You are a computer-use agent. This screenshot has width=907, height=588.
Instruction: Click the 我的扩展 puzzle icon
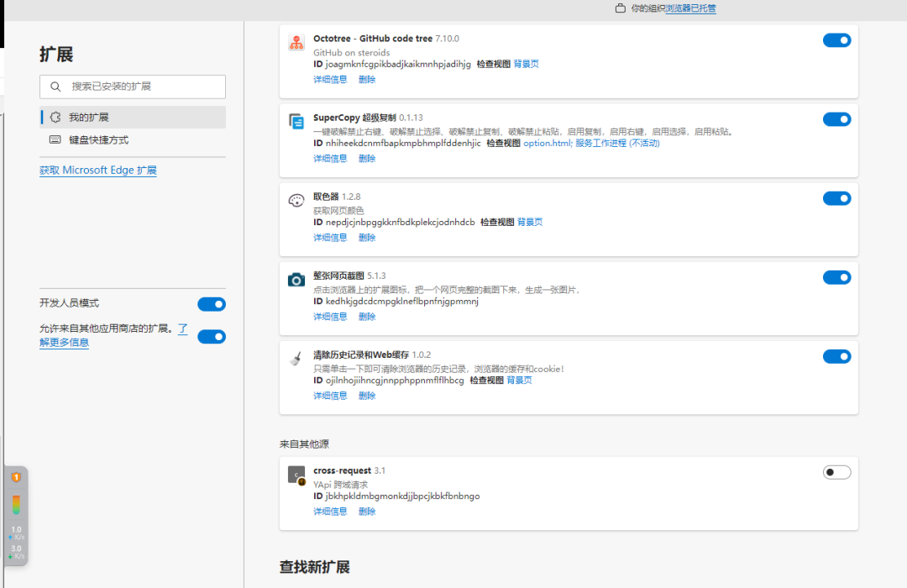(55, 117)
